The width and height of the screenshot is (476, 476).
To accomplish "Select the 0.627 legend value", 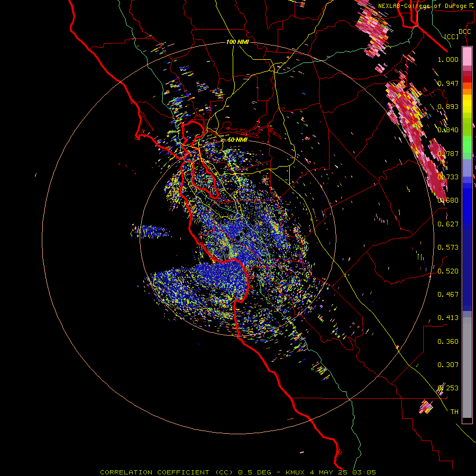I will coord(448,224).
